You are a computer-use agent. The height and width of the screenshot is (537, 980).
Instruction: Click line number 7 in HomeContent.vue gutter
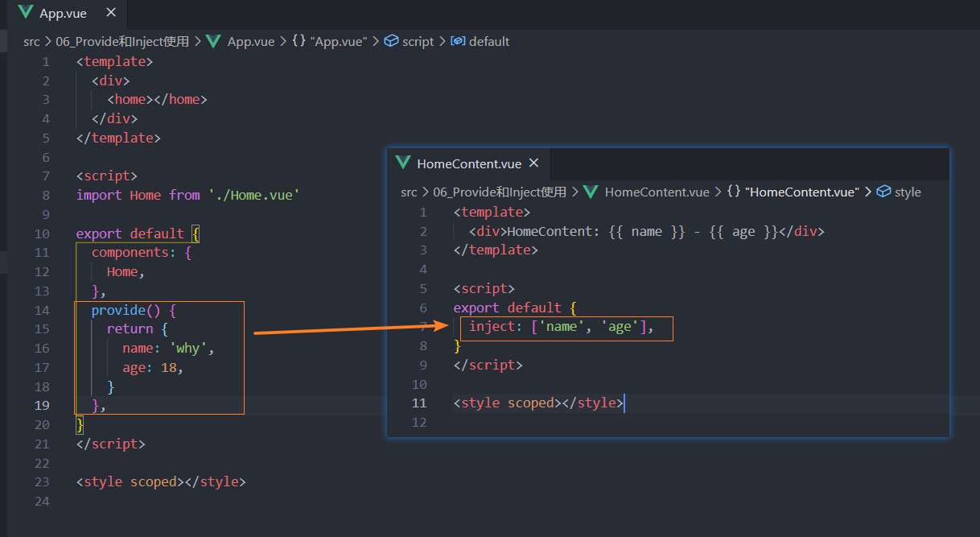pyautogui.click(x=422, y=327)
